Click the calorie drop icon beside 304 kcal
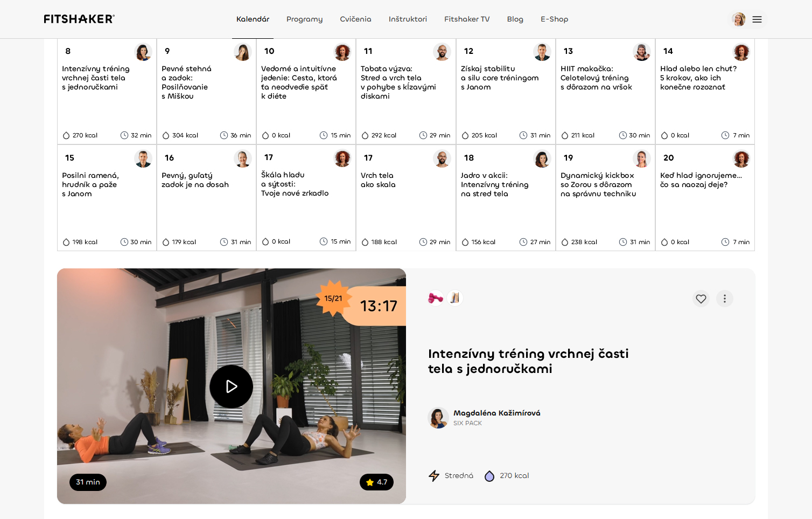 click(166, 136)
